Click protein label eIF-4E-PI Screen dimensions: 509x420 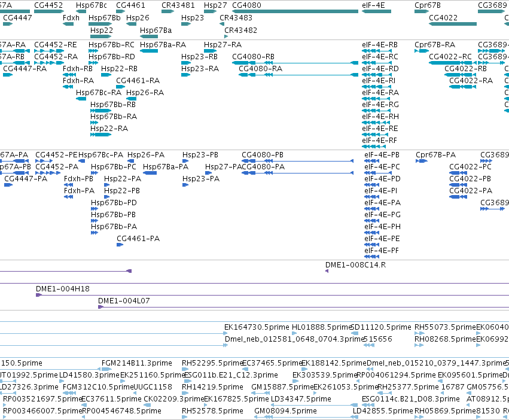point(381,191)
